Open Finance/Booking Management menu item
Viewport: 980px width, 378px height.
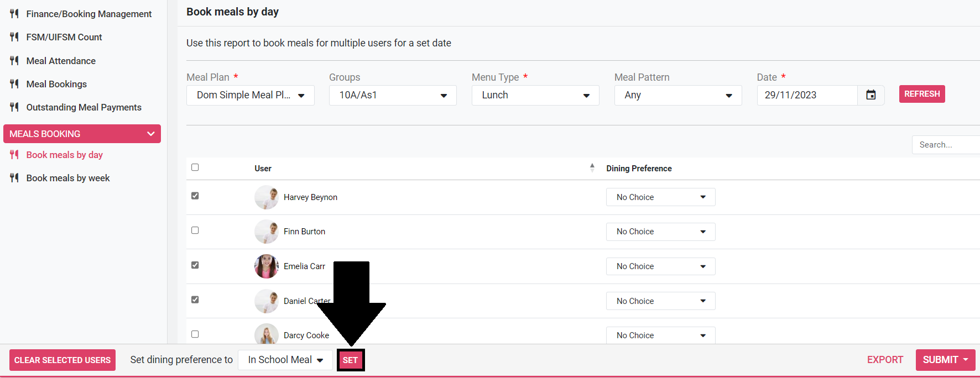[88, 14]
